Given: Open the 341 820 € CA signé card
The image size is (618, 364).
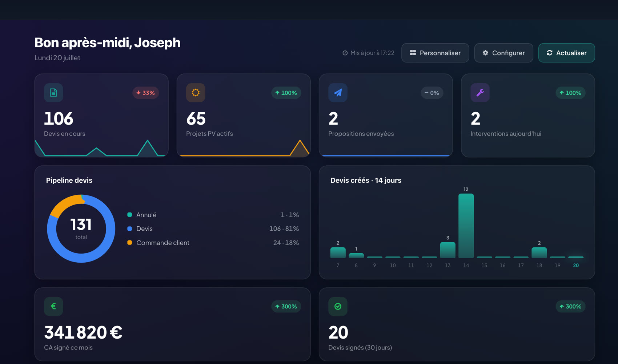Looking at the screenshot, I should pyautogui.click(x=173, y=324).
